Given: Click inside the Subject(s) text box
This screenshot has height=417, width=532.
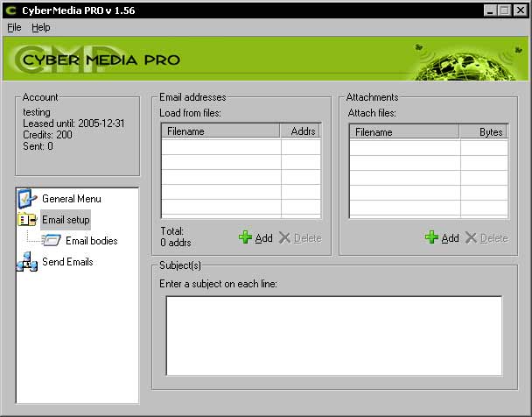Looking at the screenshot, I should [334, 336].
